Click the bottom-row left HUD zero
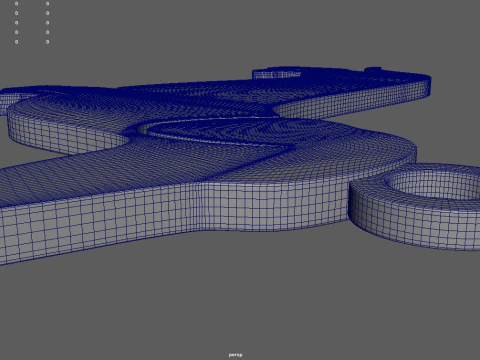 coord(17,42)
